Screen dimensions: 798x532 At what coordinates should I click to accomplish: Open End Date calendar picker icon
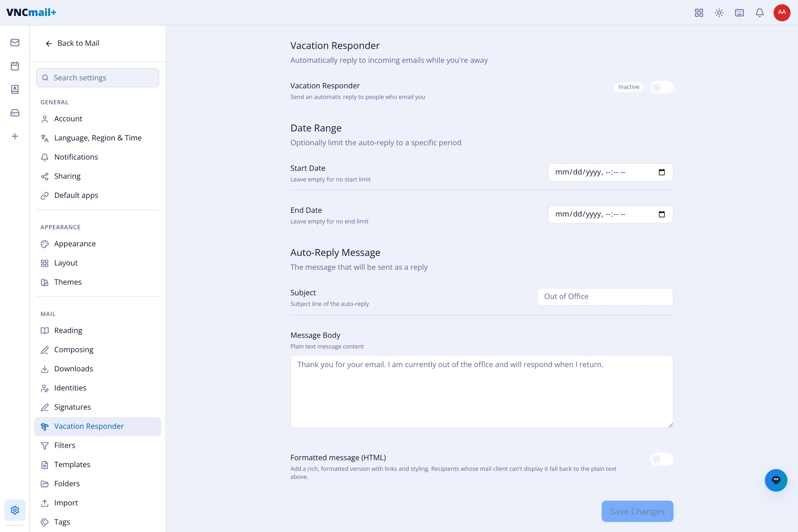[x=662, y=214]
